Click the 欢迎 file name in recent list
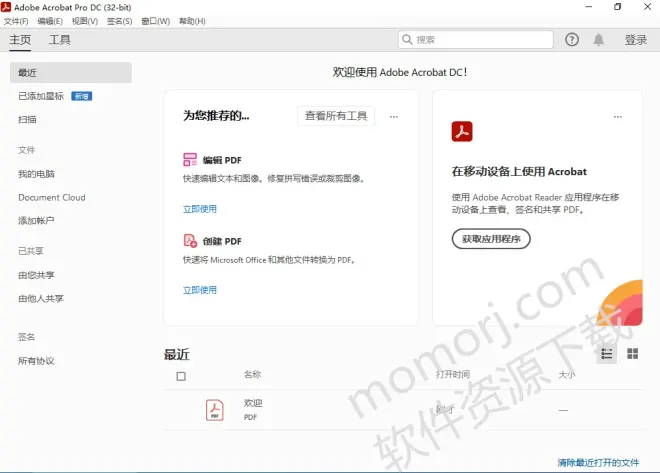This screenshot has height=473, width=660. coord(253,403)
